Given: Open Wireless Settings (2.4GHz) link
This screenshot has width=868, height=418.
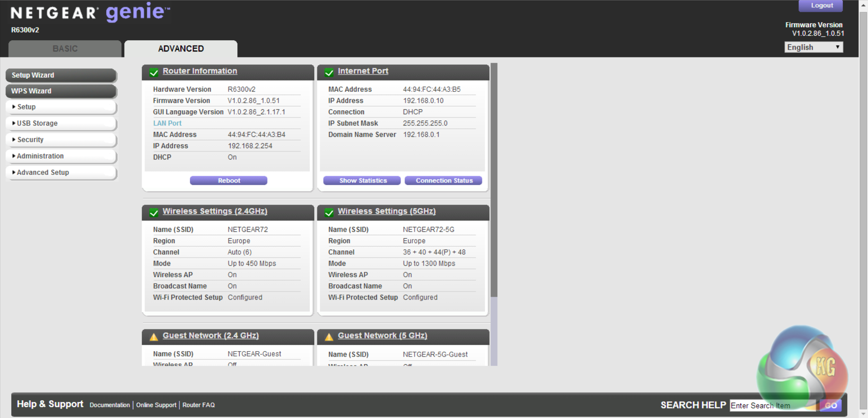Looking at the screenshot, I should pyautogui.click(x=215, y=211).
